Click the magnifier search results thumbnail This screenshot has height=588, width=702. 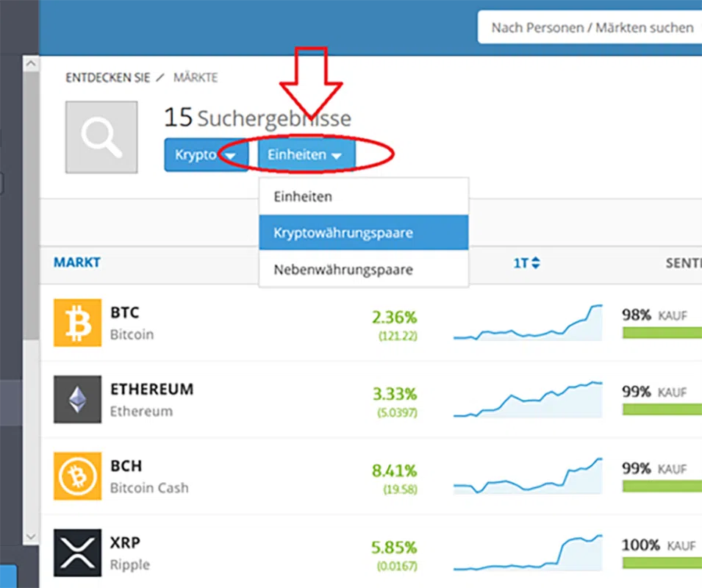click(x=101, y=137)
